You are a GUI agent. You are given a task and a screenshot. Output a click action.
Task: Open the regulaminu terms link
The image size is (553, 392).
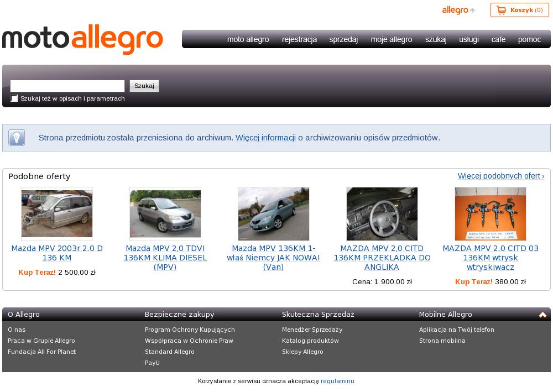[x=337, y=381]
